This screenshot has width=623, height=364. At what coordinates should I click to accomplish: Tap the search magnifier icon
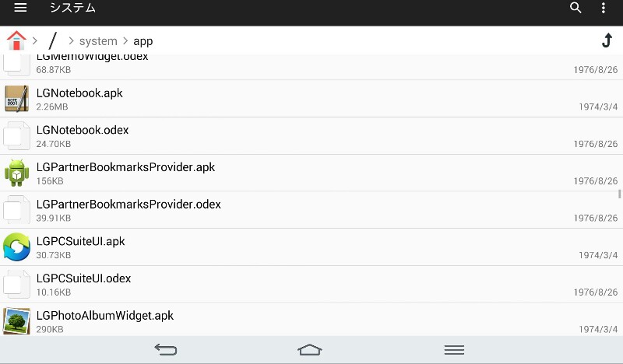[575, 8]
